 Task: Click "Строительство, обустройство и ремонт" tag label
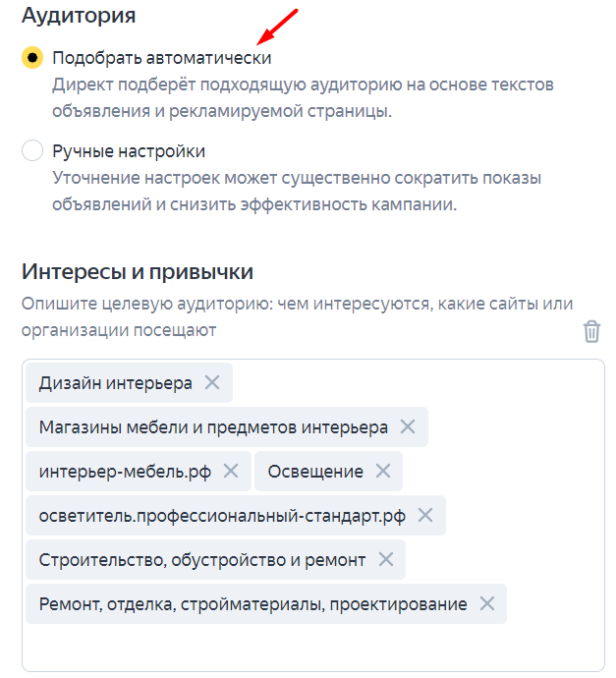pos(202,559)
